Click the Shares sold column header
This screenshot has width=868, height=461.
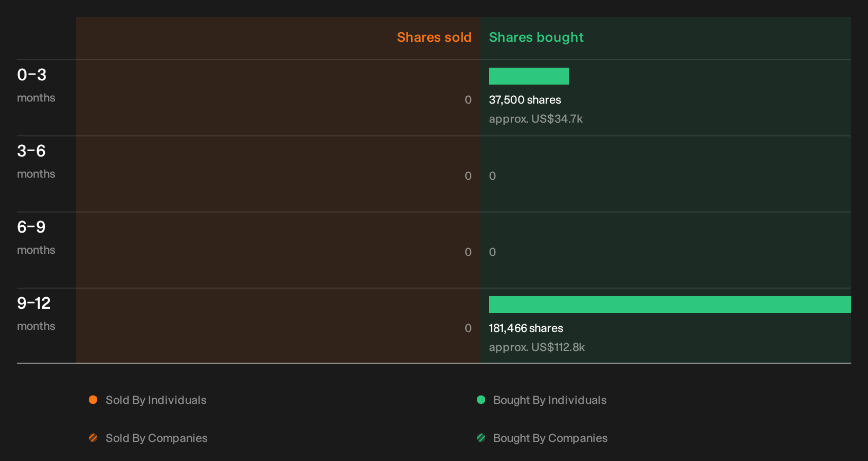(x=434, y=38)
